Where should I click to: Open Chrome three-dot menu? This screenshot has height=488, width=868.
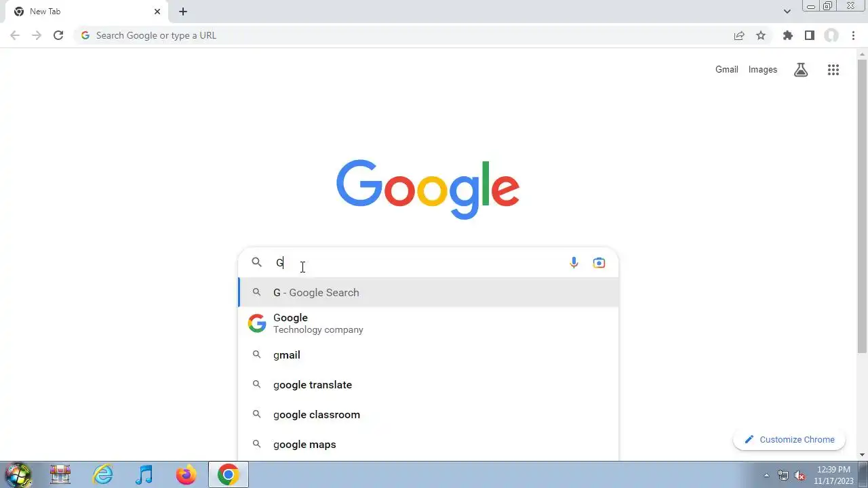(x=854, y=35)
